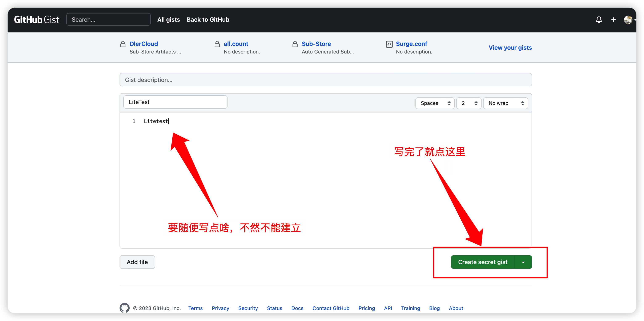This screenshot has height=321, width=644.
Task: Open the notifications bell
Action: [x=599, y=20]
